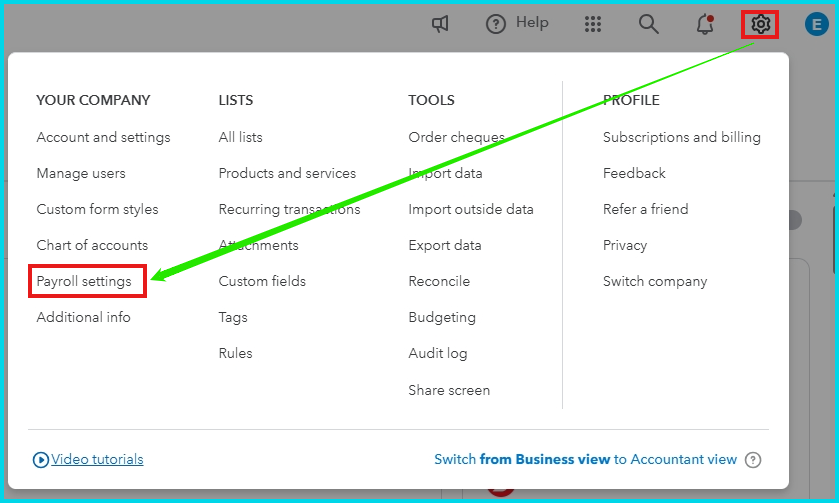Viewport: 839px width, 503px height.
Task: Click the search magnifier icon
Action: click(649, 24)
